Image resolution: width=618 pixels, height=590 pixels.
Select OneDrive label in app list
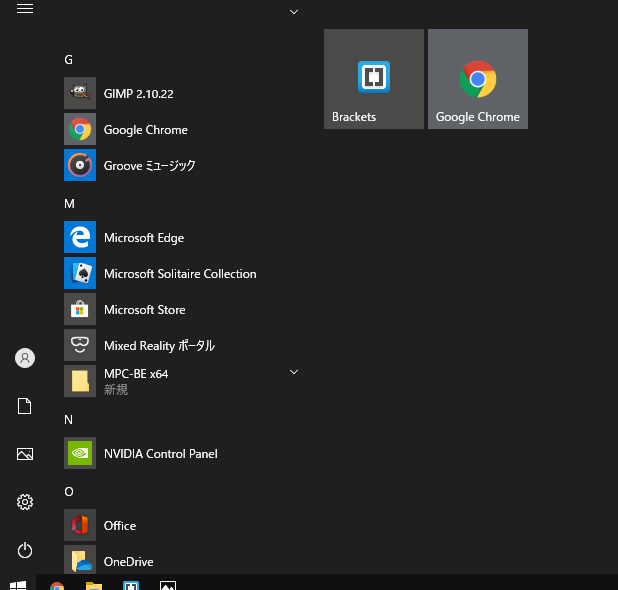click(x=128, y=562)
